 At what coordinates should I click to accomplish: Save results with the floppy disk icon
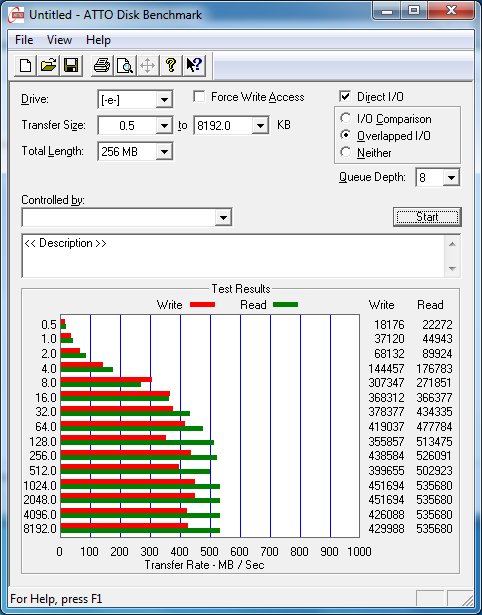pyautogui.click(x=71, y=66)
